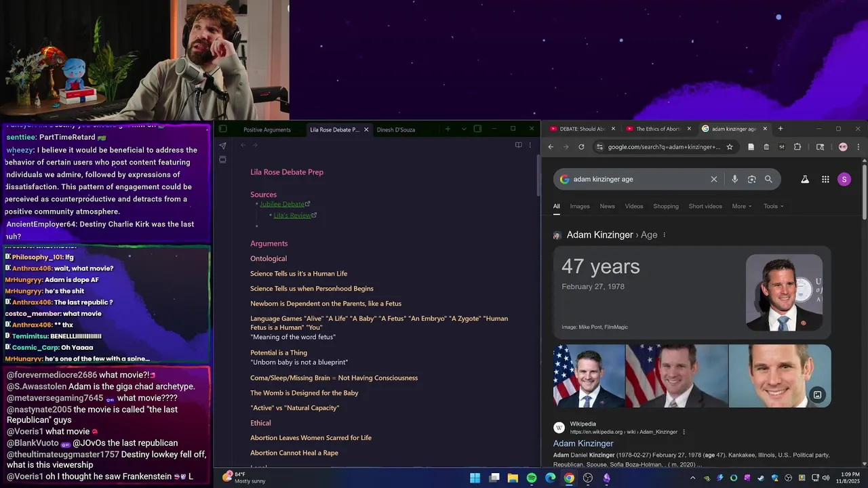Viewport: 868px width, 488px height.
Task: Close the adam kinzinger age Chrome tab
Action: 765,129
